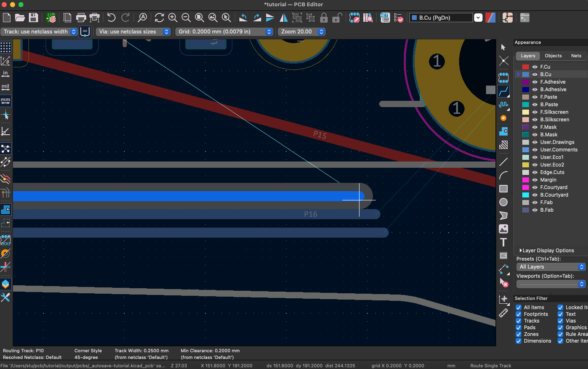
Task: Open the Net Inspector
Action: coord(384,18)
